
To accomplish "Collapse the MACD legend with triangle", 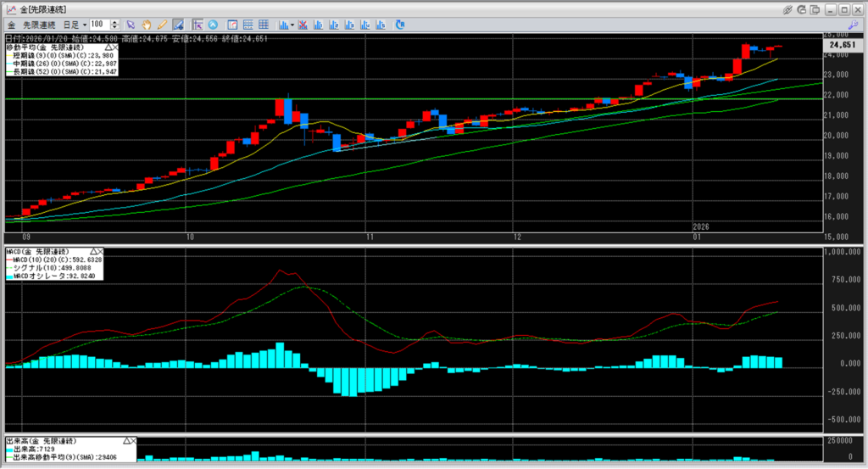I will [92, 252].
